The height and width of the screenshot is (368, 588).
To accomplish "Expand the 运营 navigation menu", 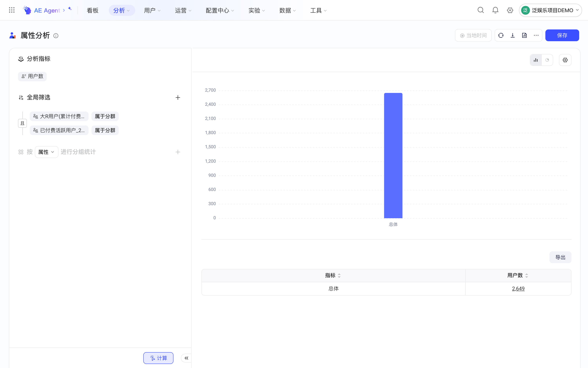I will coord(183,10).
